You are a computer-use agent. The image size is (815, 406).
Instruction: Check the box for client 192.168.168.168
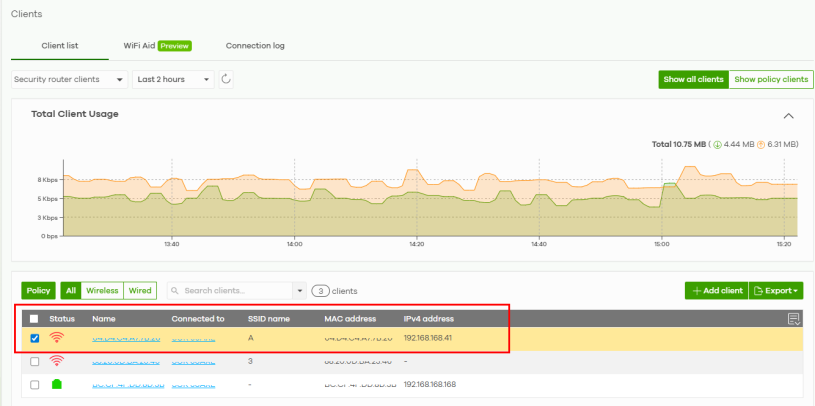34,385
